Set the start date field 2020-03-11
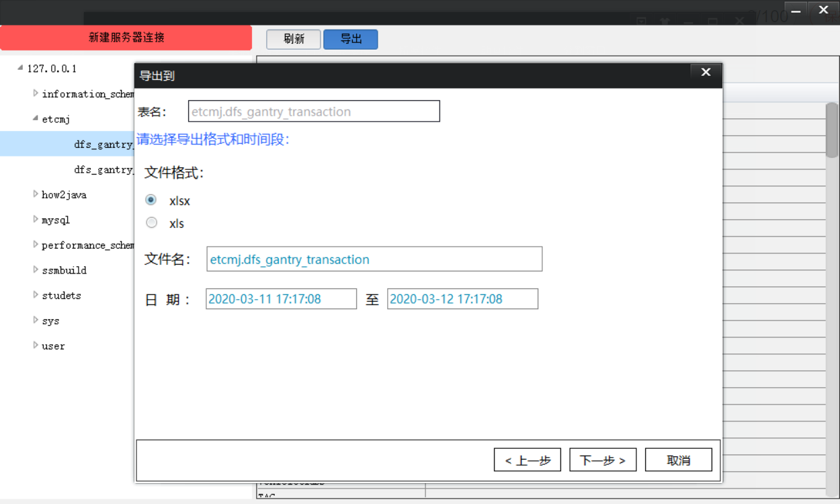The image size is (840, 504). click(281, 299)
